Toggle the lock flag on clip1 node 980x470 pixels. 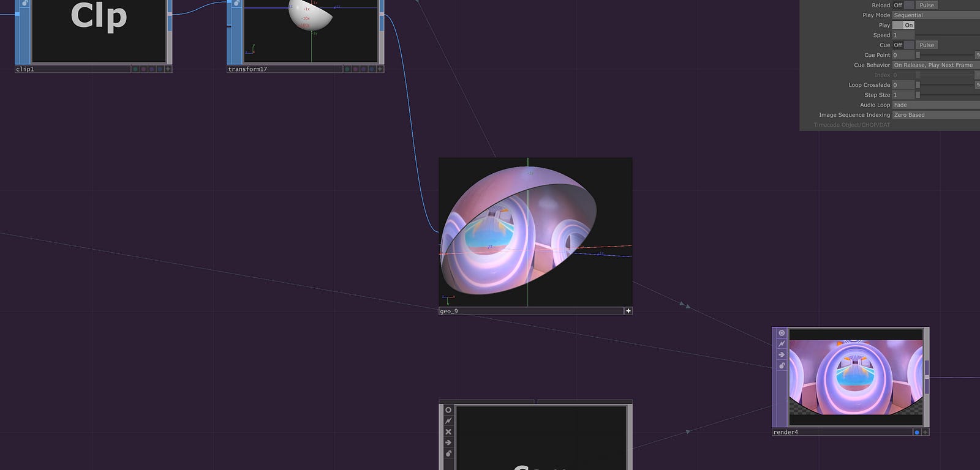pyautogui.click(x=25, y=3)
